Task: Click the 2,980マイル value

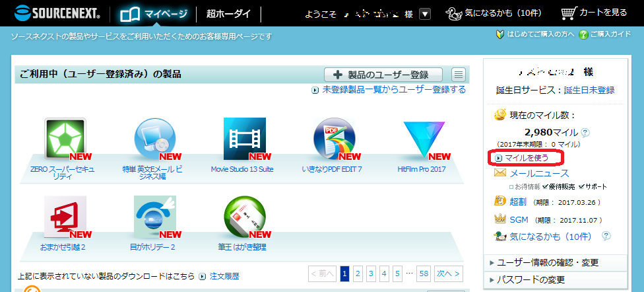Action: pos(552,132)
